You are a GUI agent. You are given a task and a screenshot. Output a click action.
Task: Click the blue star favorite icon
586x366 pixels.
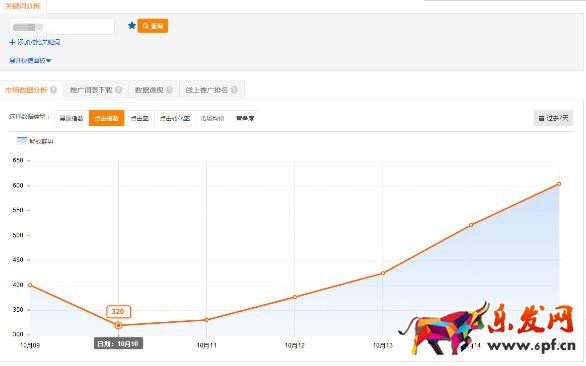pos(132,25)
